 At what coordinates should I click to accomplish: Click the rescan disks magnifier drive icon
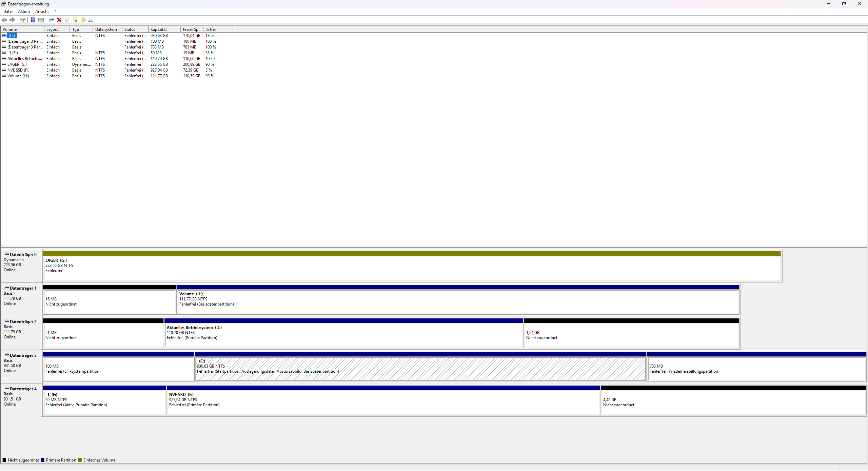tap(51, 20)
